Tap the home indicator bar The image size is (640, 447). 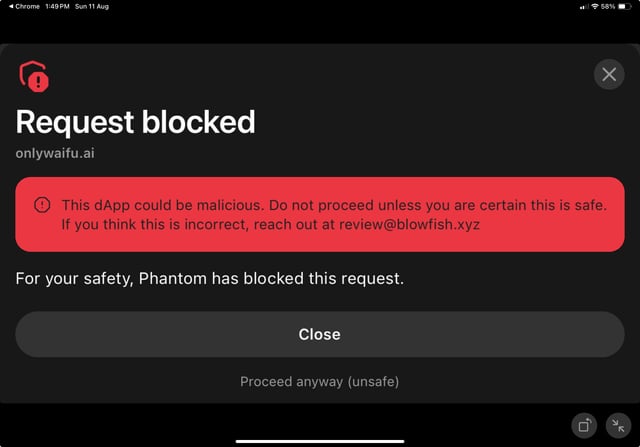click(x=320, y=440)
